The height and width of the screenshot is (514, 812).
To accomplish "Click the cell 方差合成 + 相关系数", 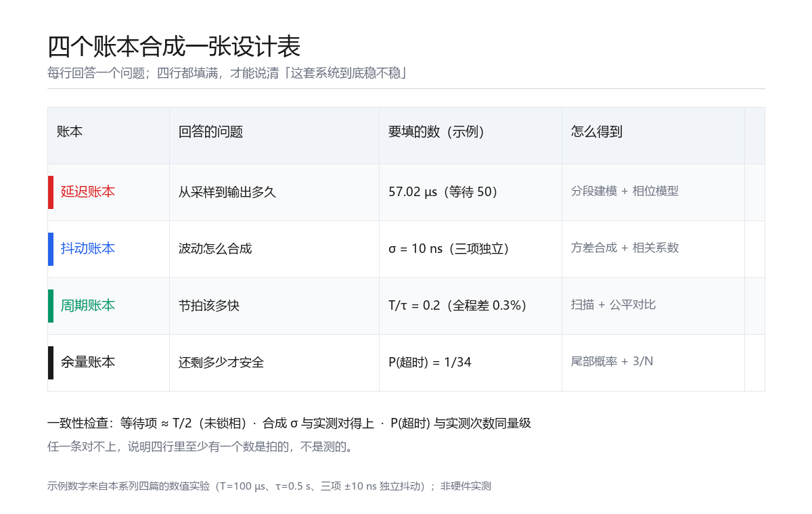I will (625, 248).
